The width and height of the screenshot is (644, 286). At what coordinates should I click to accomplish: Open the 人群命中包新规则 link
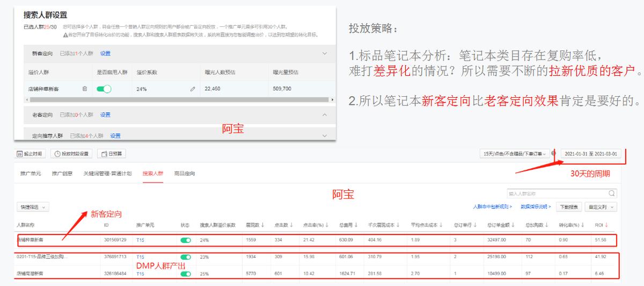pyautogui.click(x=493, y=206)
